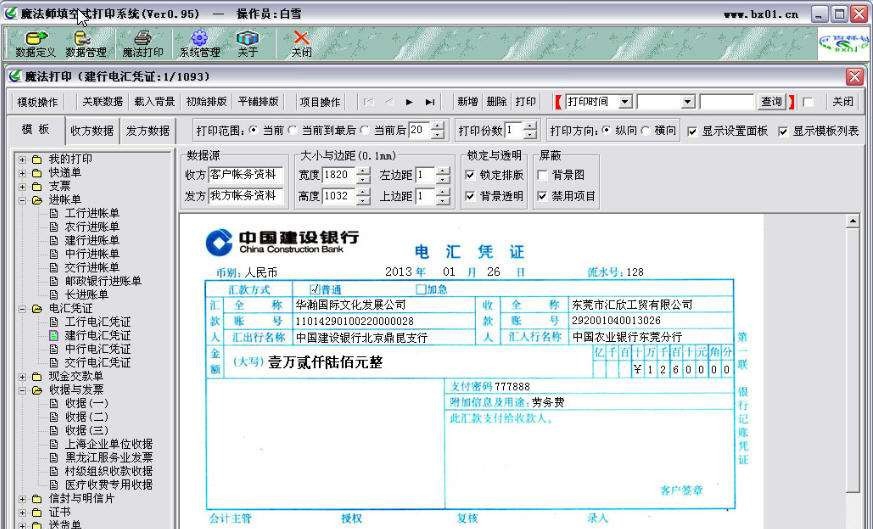The height and width of the screenshot is (529, 873).
Task: Click 删除 button
Action: pyautogui.click(x=496, y=102)
